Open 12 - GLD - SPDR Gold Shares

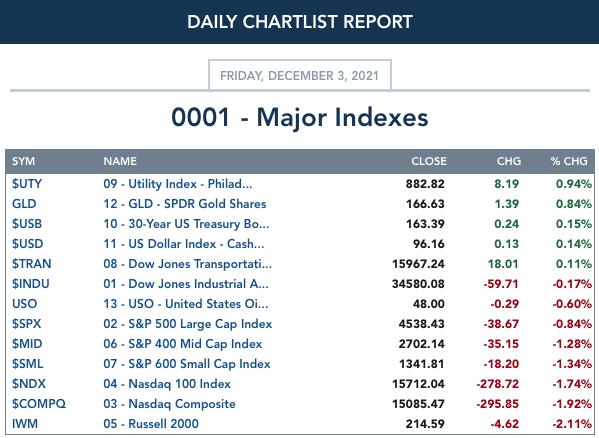click(185, 204)
